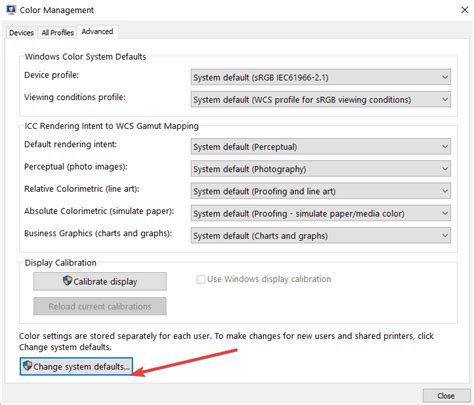Click Change system defaults button

click(76, 366)
